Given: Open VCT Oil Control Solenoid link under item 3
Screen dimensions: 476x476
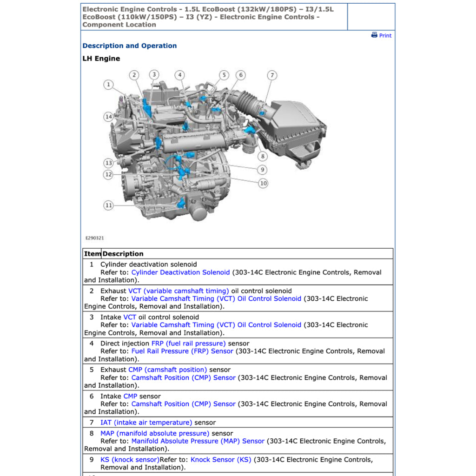Looking at the screenshot, I should point(216,325).
